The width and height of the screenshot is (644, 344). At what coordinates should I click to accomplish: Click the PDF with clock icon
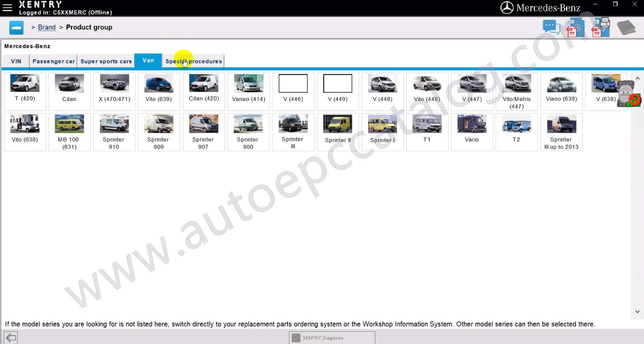(x=575, y=28)
